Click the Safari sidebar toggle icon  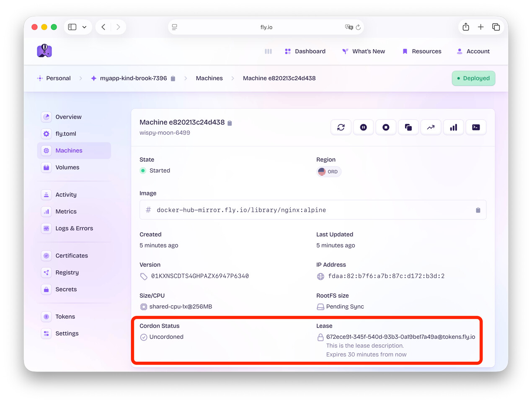click(x=72, y=27)
